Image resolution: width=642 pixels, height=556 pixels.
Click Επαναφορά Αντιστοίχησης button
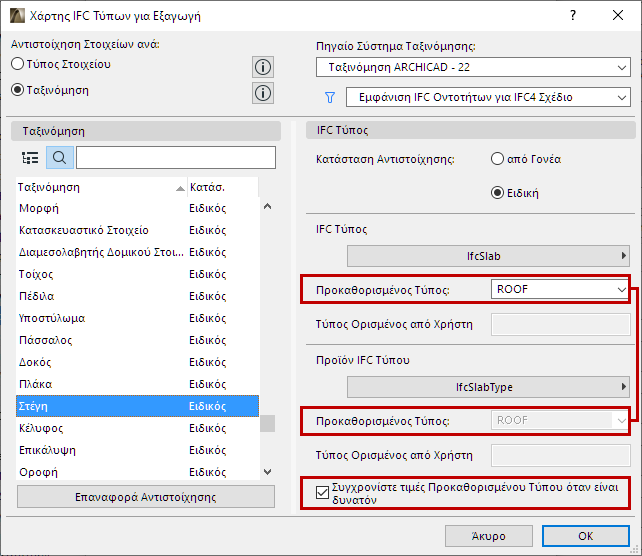146,497
